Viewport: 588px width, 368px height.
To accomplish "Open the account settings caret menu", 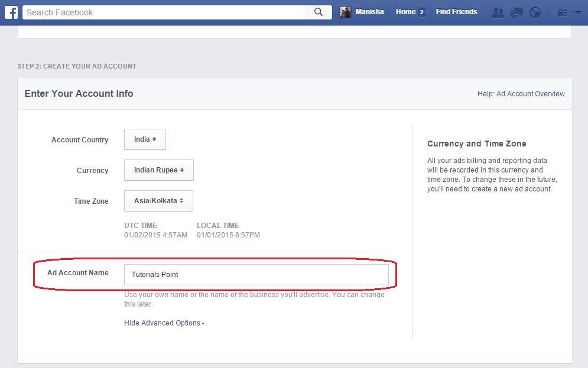I will (x=576, y=11).
